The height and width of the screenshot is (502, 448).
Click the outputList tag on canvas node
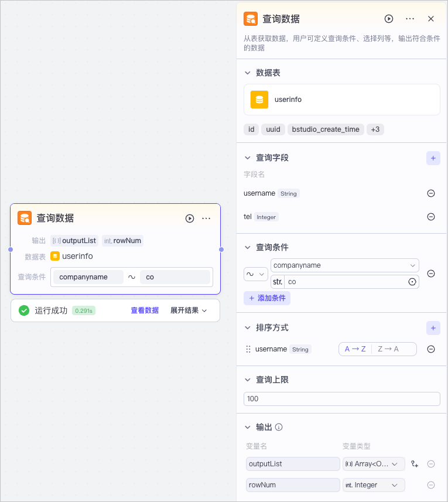[74, 241]
